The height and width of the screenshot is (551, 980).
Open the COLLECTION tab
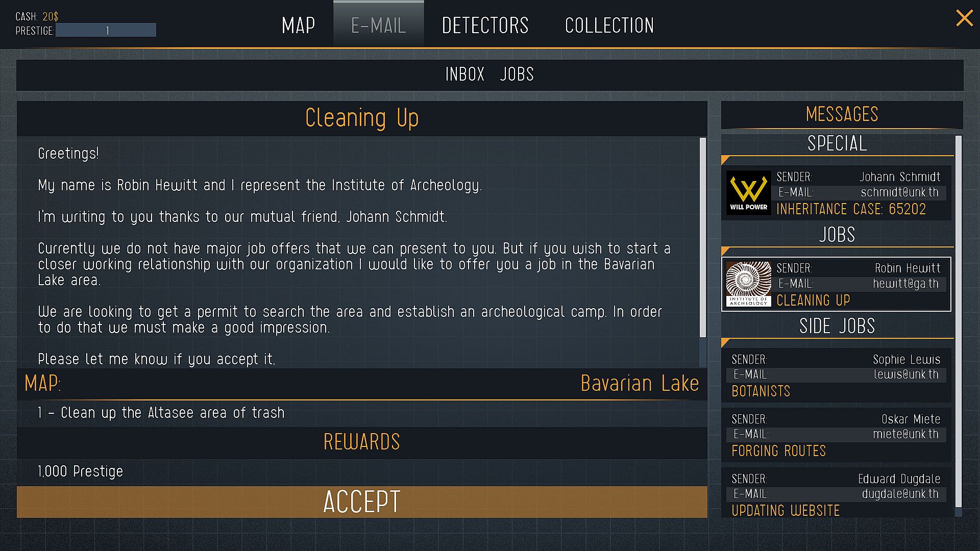(609, 26)
